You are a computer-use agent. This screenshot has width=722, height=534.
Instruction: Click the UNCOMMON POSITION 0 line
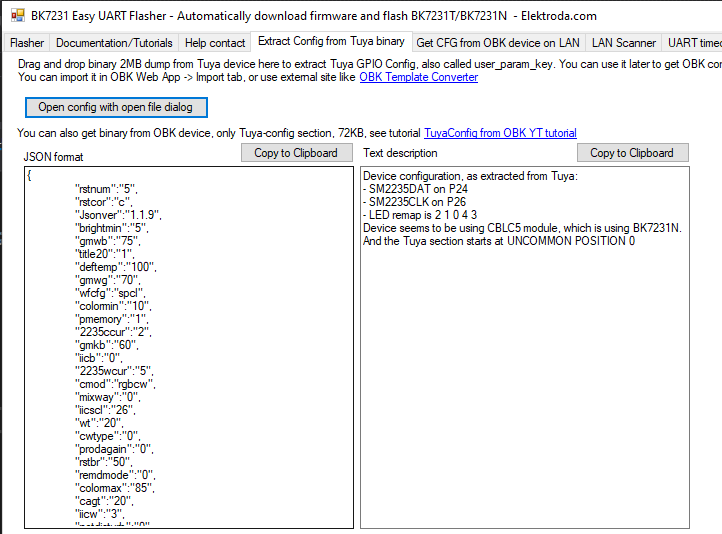click(x=499, y=241)
